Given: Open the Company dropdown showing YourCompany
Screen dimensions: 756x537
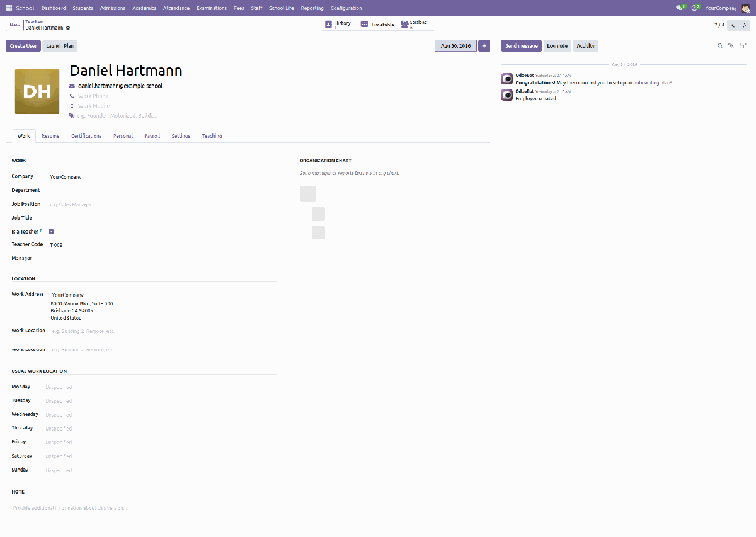Looking at the screenshot, I should pos(163,177).
